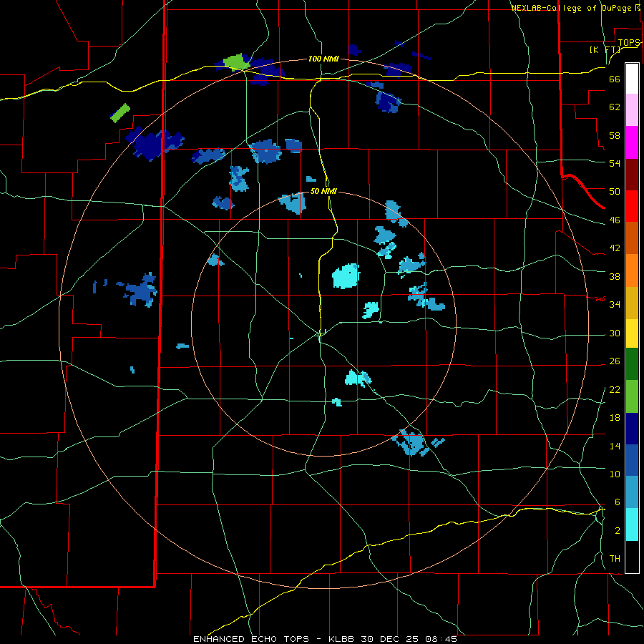Click the 46 legend value

[x=615, y=220]
